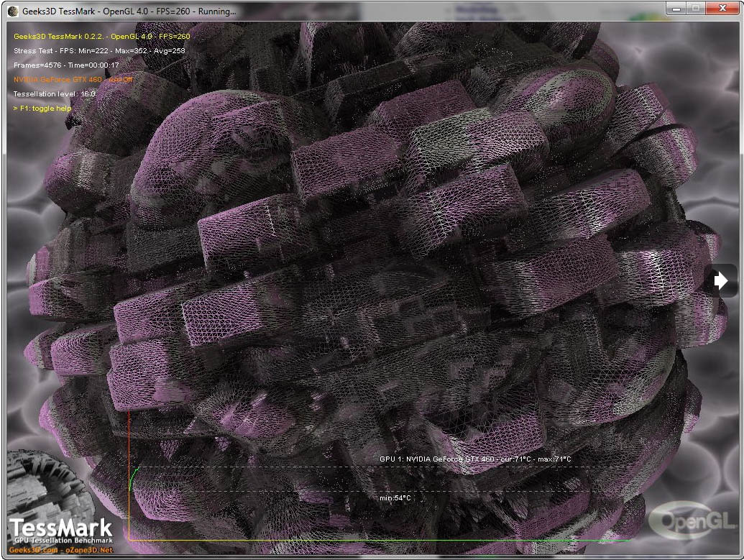Click the 'Geeks3D TessMark 0.2.2' yellow overlay text
The image size is (744, 560).
click(x=101, y=36)
